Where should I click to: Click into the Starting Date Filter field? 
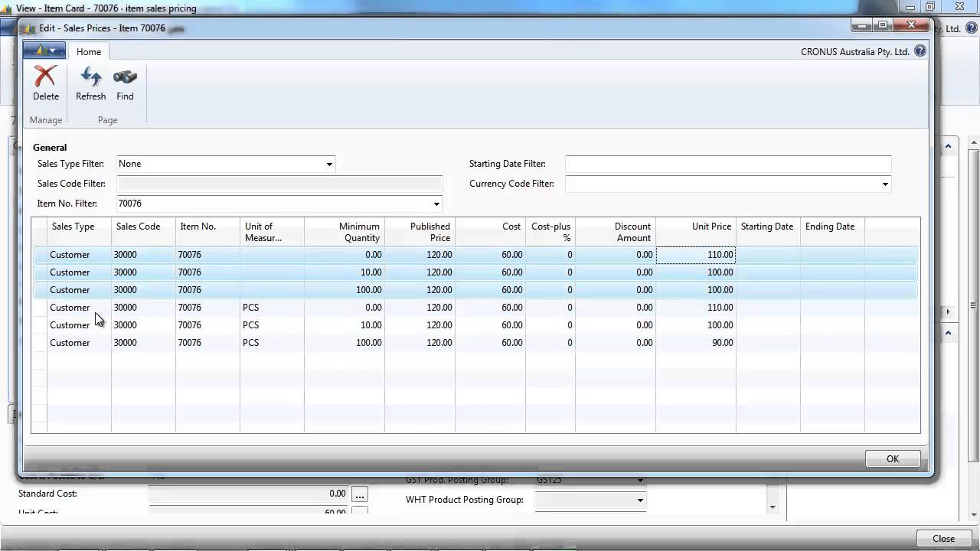[728, 164]
